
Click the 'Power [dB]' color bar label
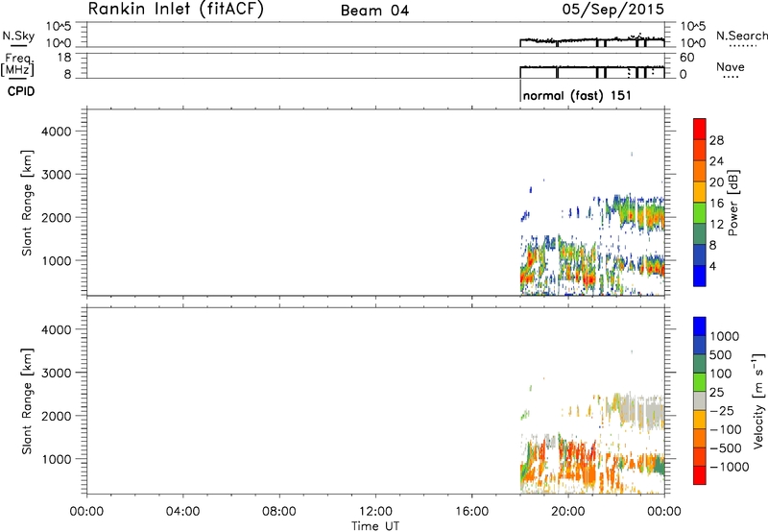pos(732,203)
